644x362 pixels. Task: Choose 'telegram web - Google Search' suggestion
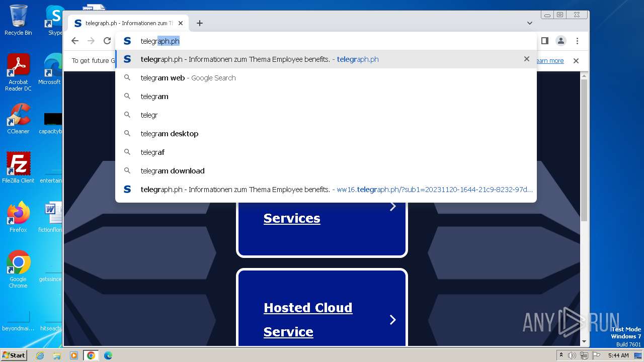pyautogui.click(x=326, y=78)
